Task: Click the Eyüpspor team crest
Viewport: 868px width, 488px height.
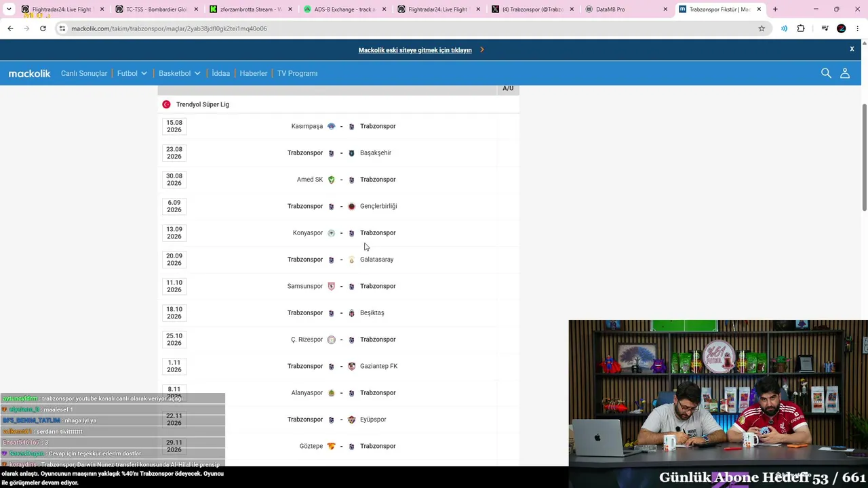Action: click(x=351, y=420)
